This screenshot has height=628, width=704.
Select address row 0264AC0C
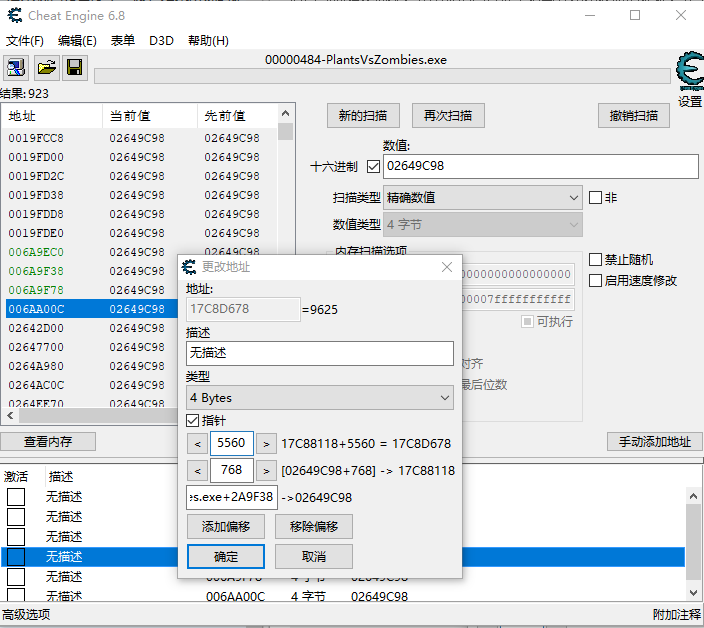coord(92,385)
